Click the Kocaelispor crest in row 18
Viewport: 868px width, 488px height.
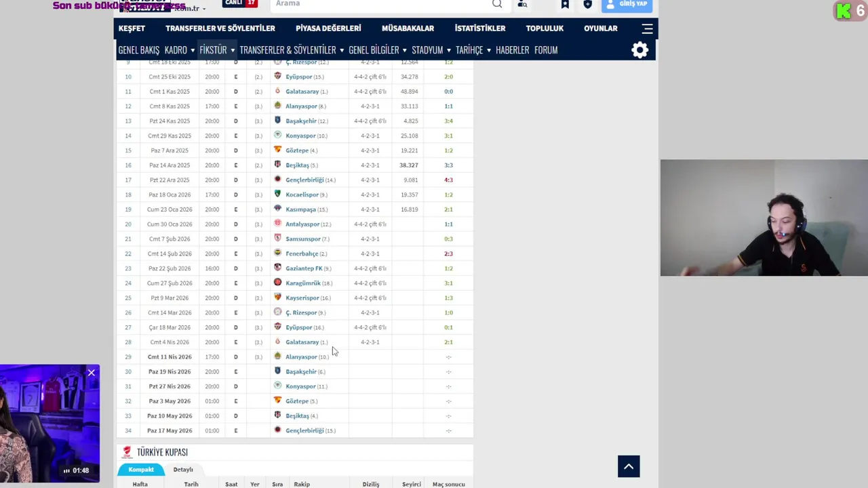277,195
